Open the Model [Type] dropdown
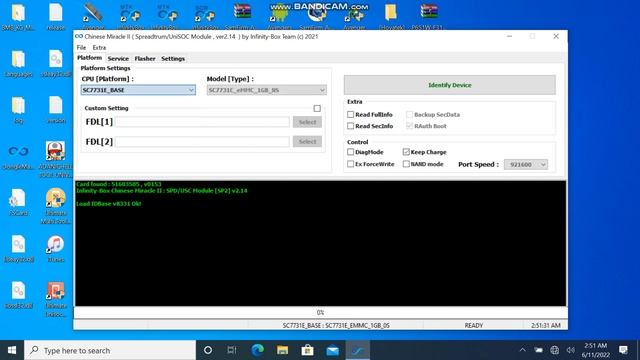The image size is (640, 360). [x=267, y=90]
